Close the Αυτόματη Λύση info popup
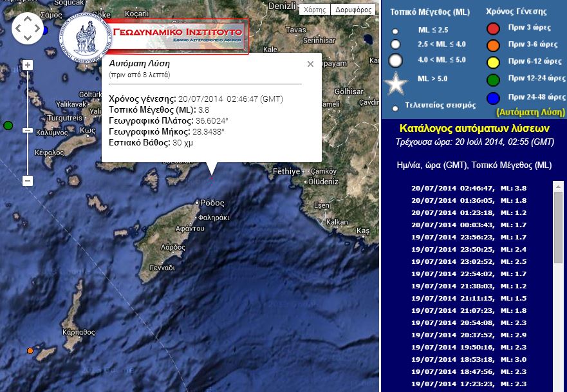The height and width of the screenshot is (392, 567). tap(310, 64)
